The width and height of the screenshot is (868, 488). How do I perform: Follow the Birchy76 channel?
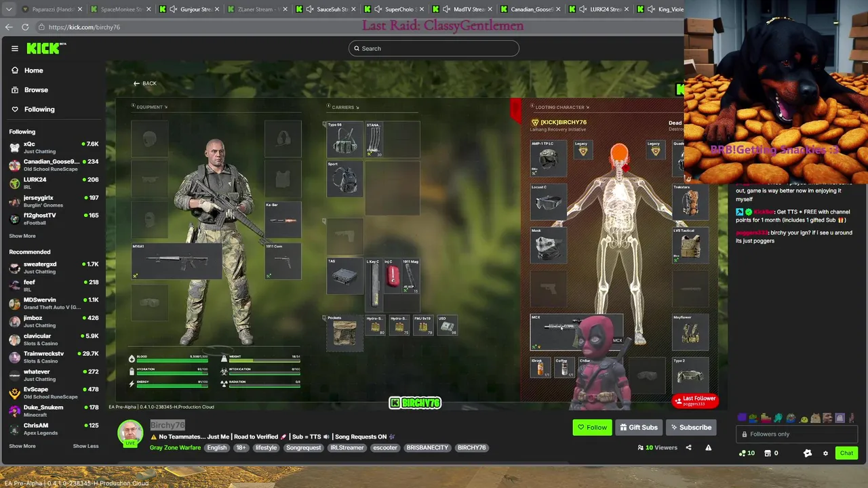click(592, 427)
